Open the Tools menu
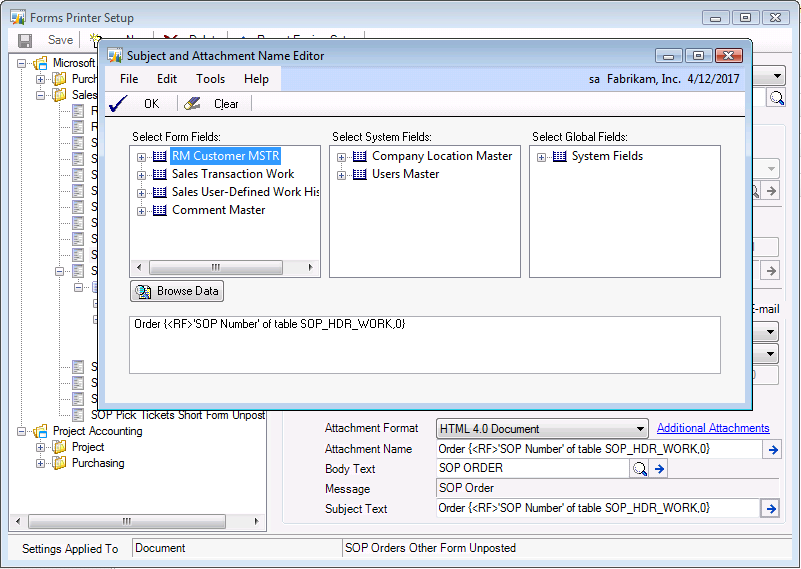Image resolution: width=801 pixels, height=569 pixels. click(210, 79)
